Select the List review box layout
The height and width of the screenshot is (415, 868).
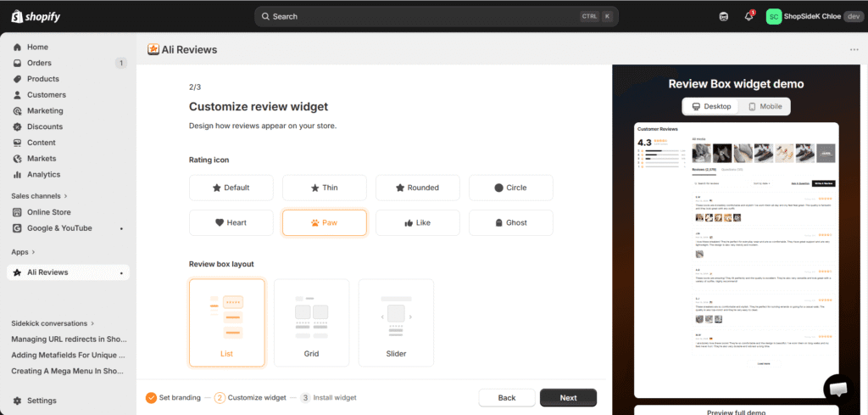pos(227,322)
